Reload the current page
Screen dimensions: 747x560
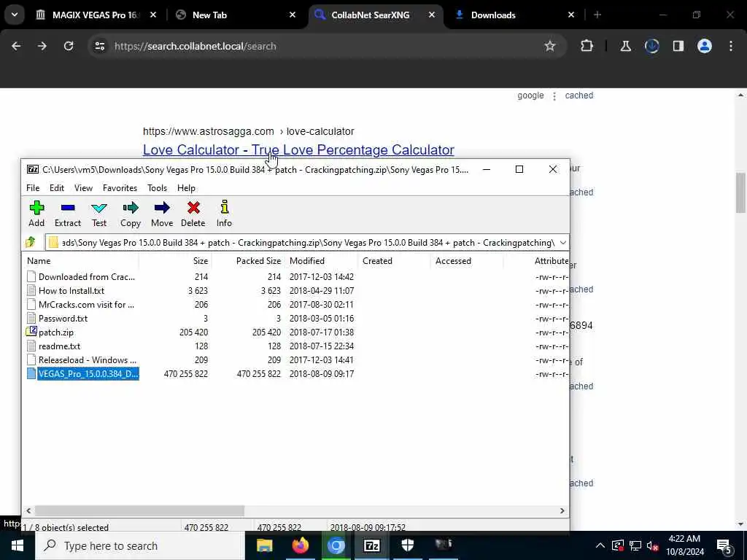pyautogui.click(x=69, y=46)
